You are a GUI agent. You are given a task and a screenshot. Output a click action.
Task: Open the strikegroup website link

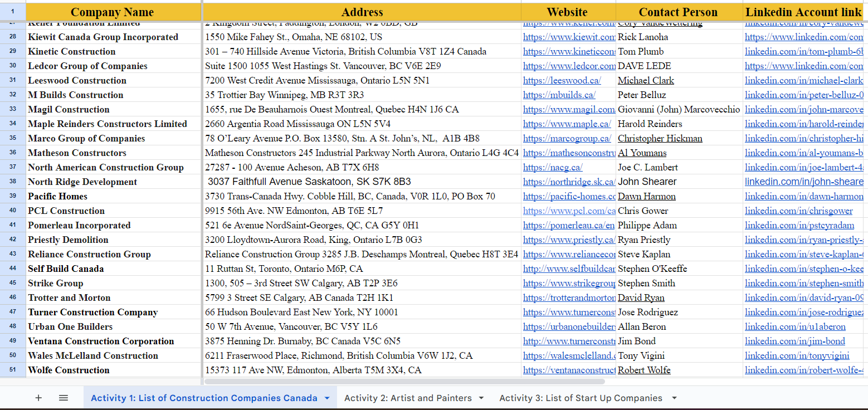569,284
